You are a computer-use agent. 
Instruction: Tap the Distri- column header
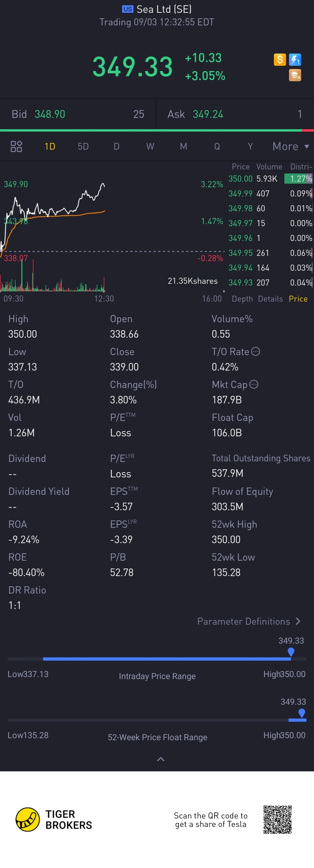point(301,166)
